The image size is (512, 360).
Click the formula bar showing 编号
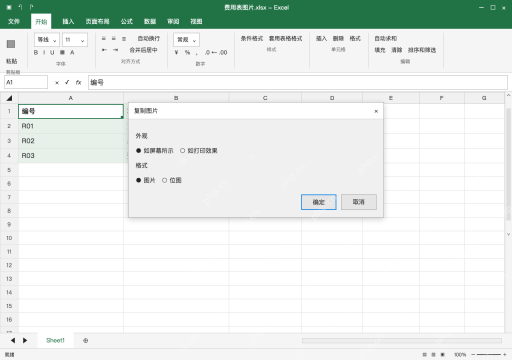[298, 82]
